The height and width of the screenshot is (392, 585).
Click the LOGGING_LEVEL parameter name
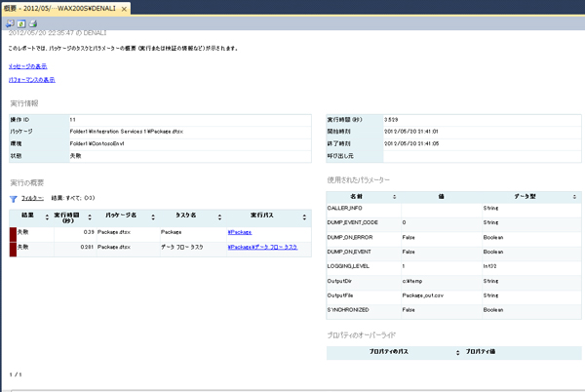tap(348, 266)
